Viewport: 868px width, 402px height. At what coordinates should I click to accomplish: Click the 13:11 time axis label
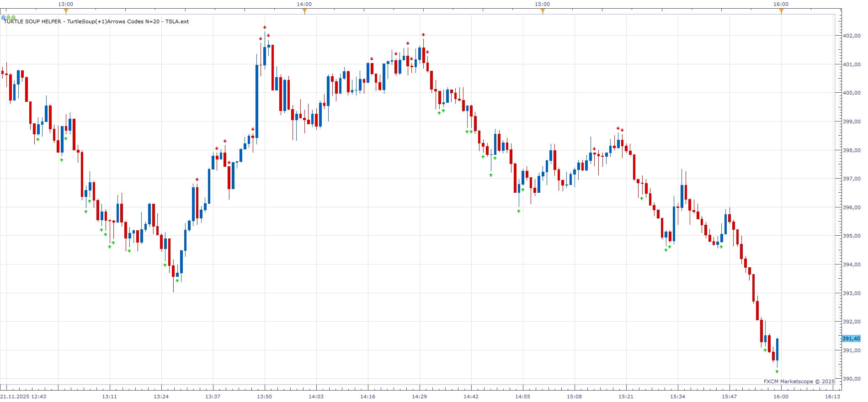click(109, 397)
